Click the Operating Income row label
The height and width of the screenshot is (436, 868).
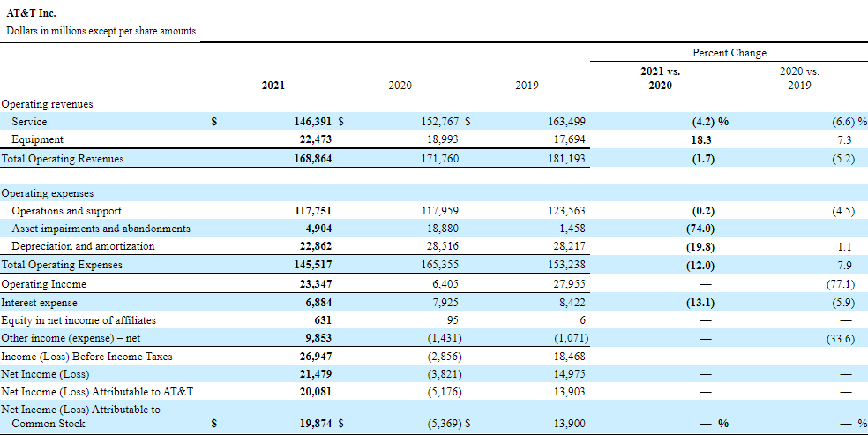coord(43,284)
